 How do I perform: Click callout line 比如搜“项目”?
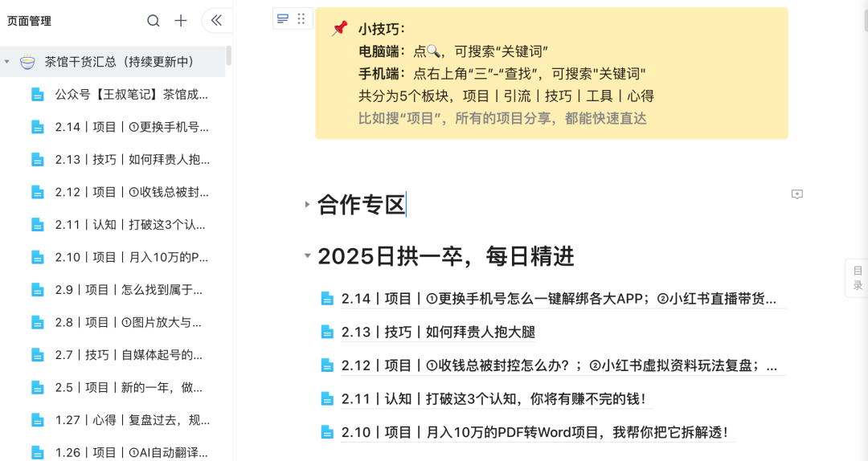(x=502, y=118)
